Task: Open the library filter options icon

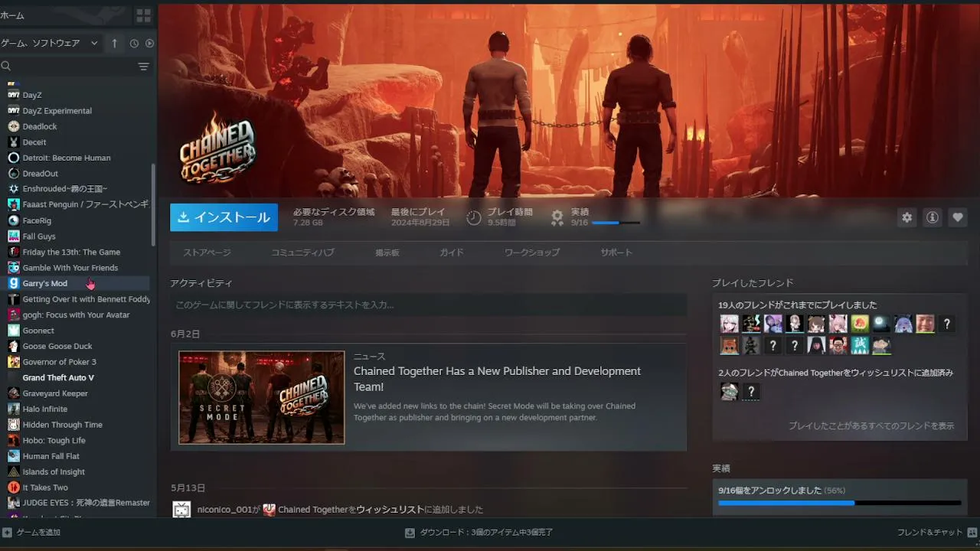Action: pos(143,67)
